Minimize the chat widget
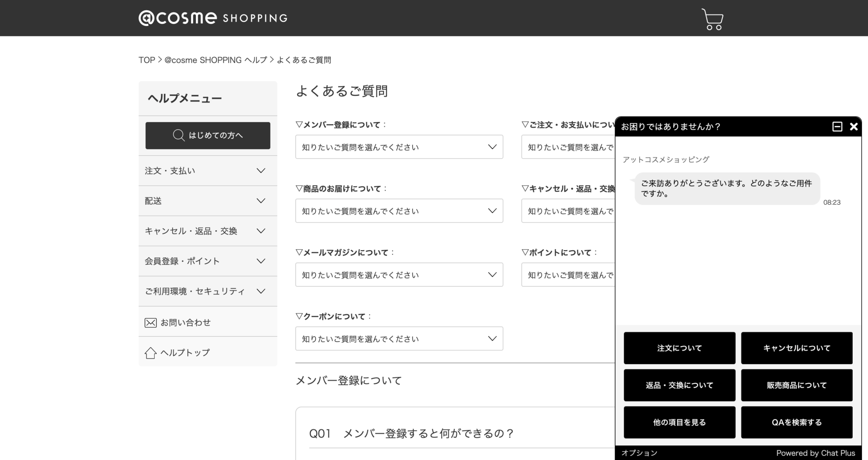The width and height of the screenshot is (868, 460). click(837, 126)
